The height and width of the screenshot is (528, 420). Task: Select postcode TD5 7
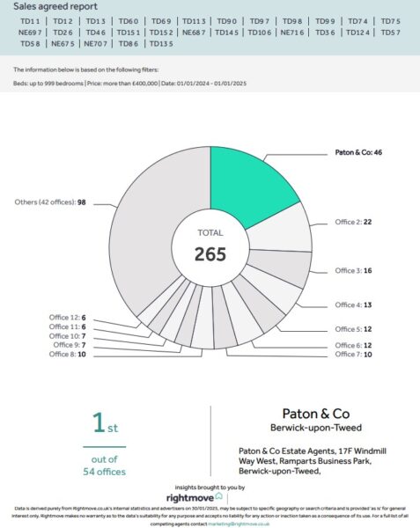tap(390, 33)
